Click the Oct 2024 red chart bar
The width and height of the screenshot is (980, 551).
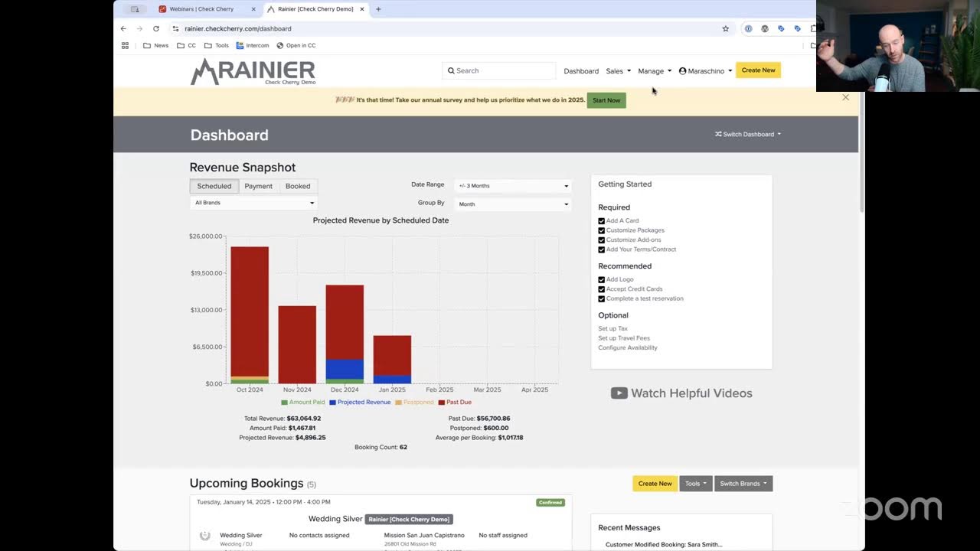pos(250,311)
